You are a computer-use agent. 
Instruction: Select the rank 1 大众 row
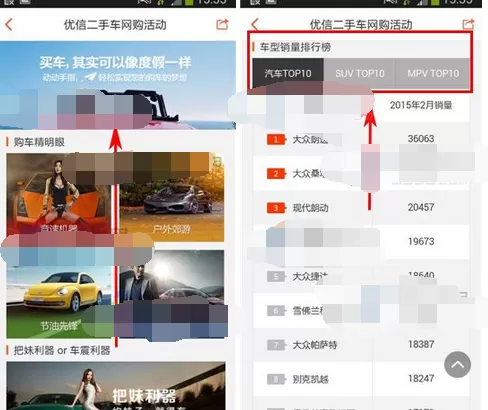[x=361, y=139]
